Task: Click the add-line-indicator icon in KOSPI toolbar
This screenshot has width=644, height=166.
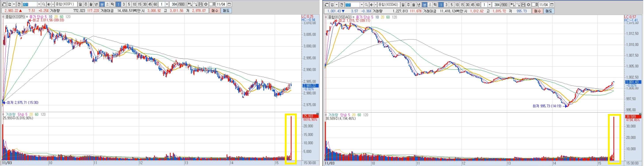Action: pos(195,4)
